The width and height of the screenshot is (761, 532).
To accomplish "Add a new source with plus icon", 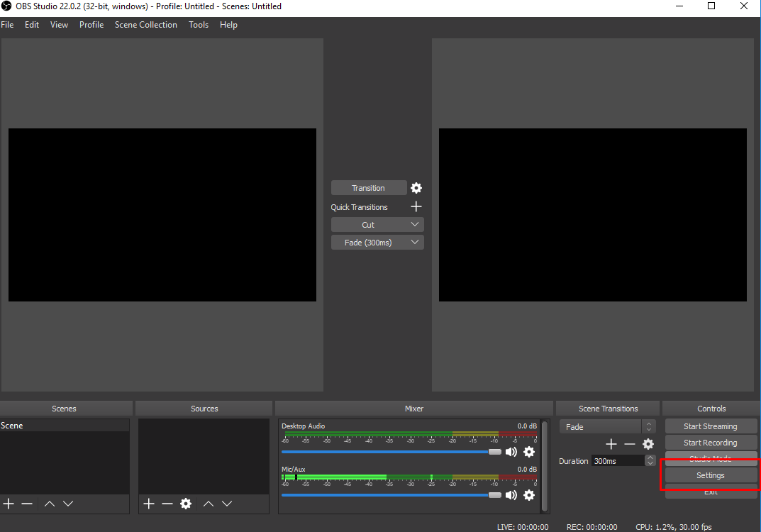I will click(149, 504).
